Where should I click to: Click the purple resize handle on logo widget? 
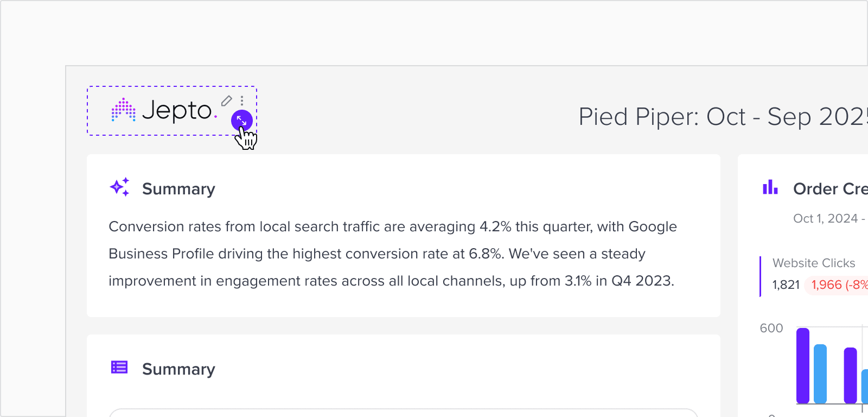(242, 121)
